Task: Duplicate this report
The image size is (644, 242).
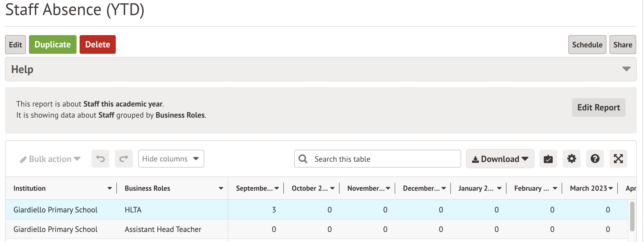Action: (x=53, y=45)
